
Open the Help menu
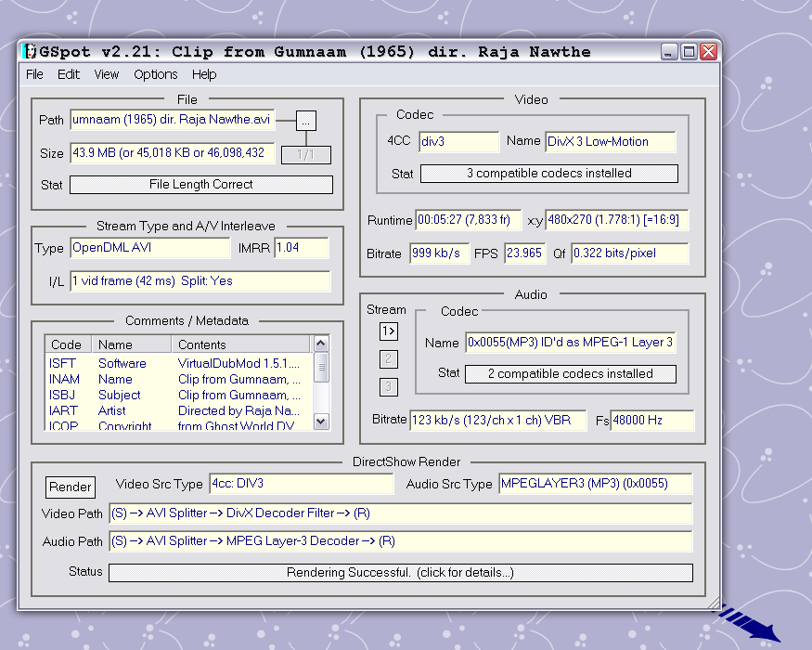[204, 74]
